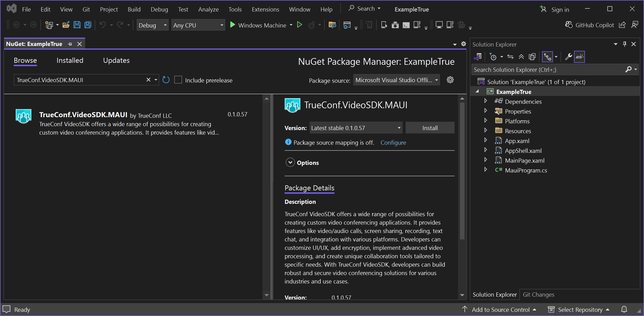The height and width of the screenshot is (316, 644).
Task: Click the green Start play icon
Action: (232, 25)
